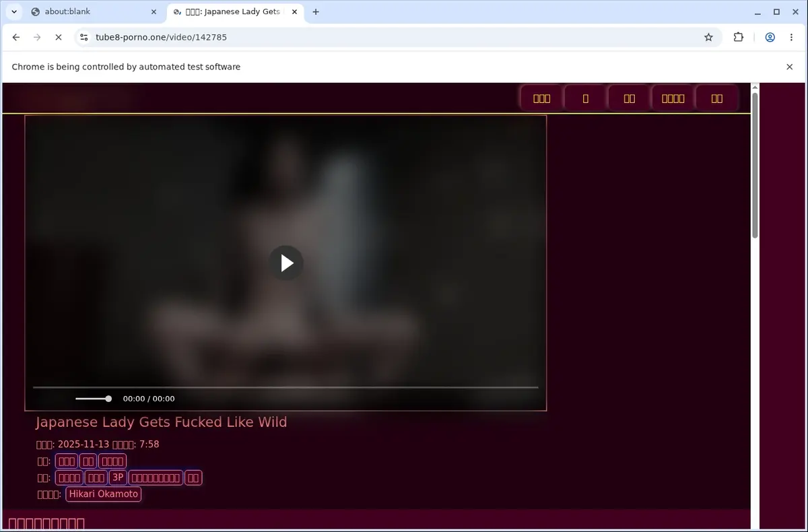View site information icon in address bar
The image size is (808, 532).
(83, 37)
